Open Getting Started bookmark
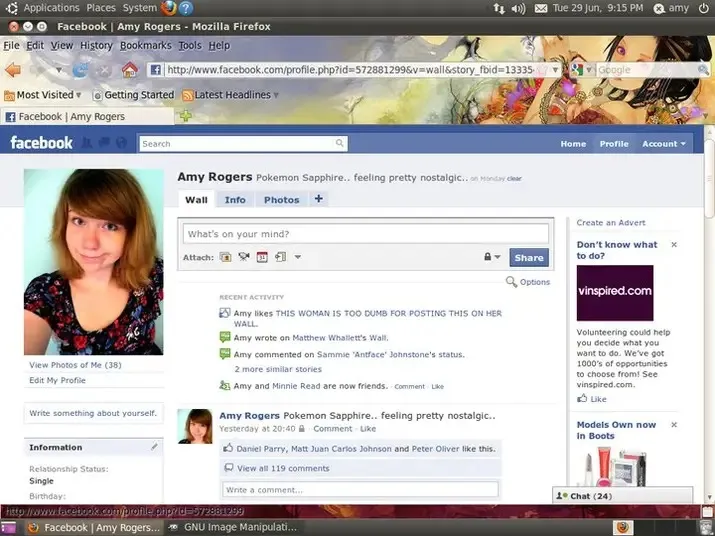 tap(134, 95)
